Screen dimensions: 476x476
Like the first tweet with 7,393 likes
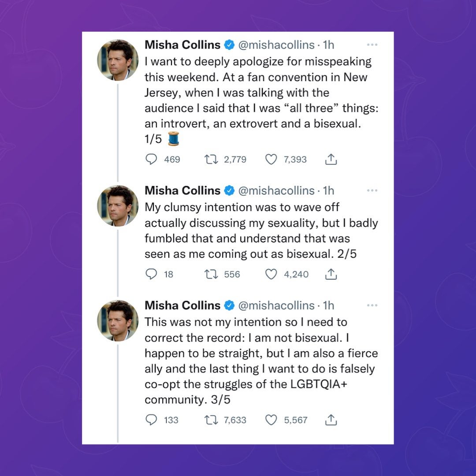pos(271,159)
